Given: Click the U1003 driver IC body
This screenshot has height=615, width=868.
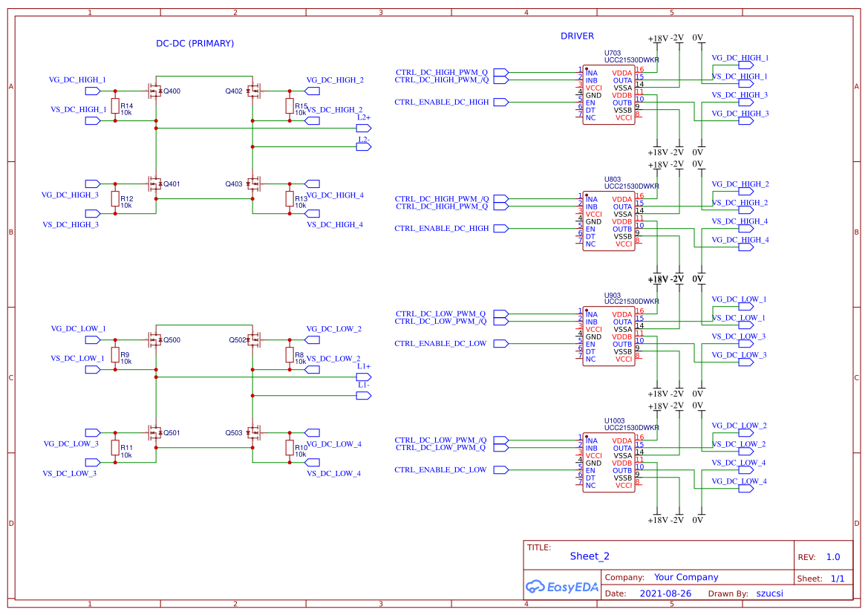Looking at the screenshot, I should [608, 463].
